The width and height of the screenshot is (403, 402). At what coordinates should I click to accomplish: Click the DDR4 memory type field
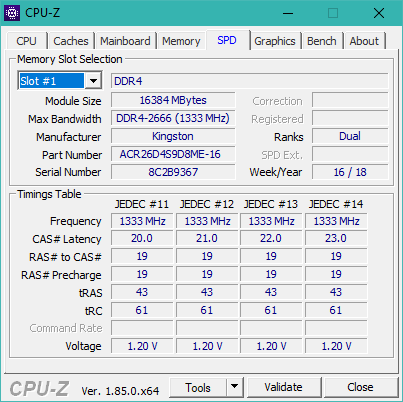tap(250, 81)
